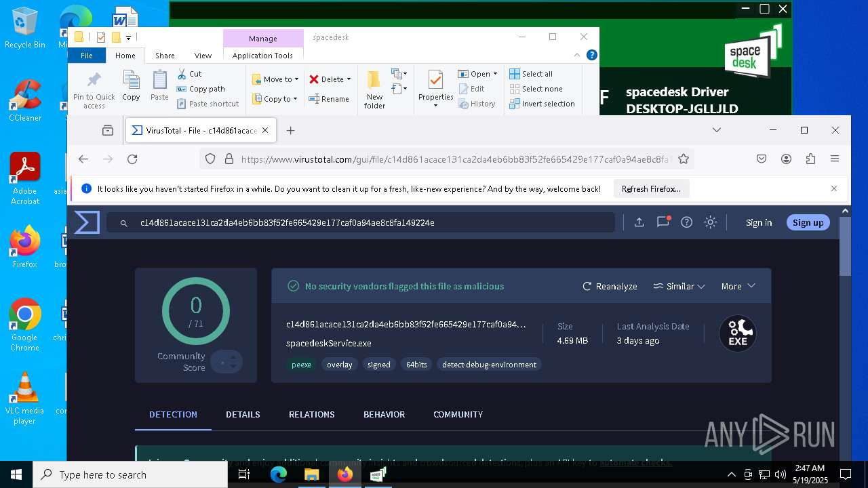The height and width of the screenshot is (488, 868).
Task: Open the VirusTotal help icon
Action: (686, 222)
